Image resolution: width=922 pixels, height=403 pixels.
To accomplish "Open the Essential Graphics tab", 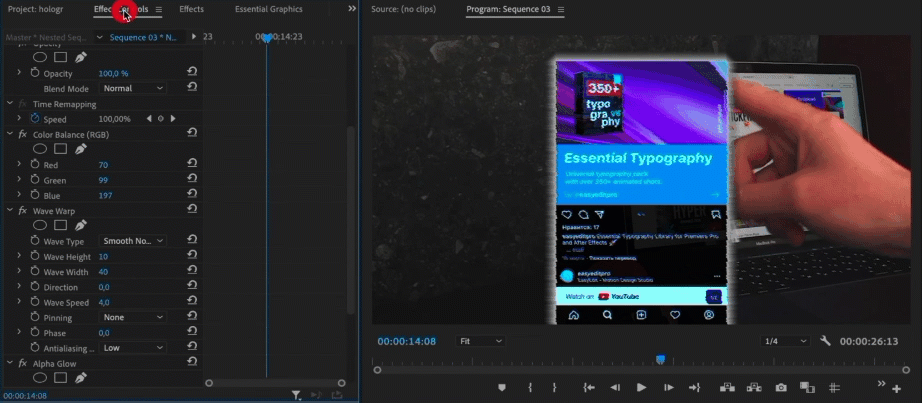I will pos(269,9).
